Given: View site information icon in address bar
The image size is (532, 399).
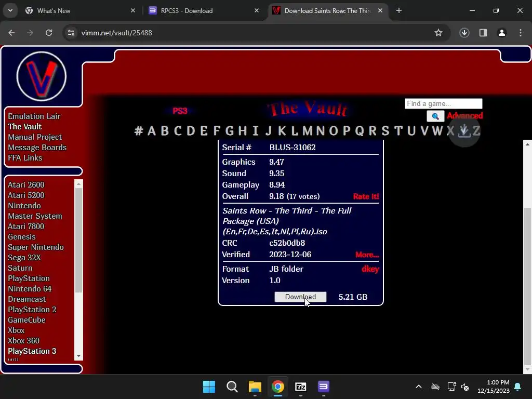Looking at the screenshot, I should [71, 33].
